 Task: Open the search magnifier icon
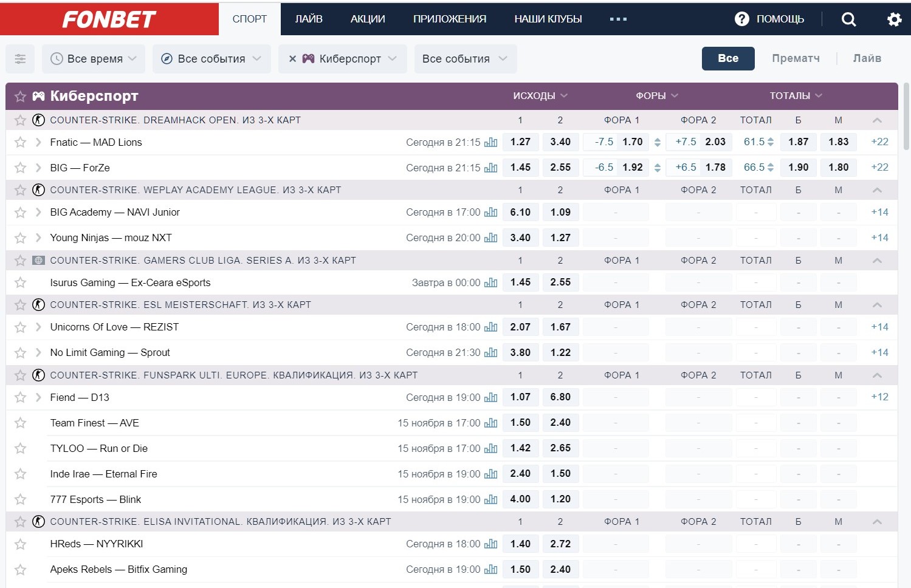[848, 19]
